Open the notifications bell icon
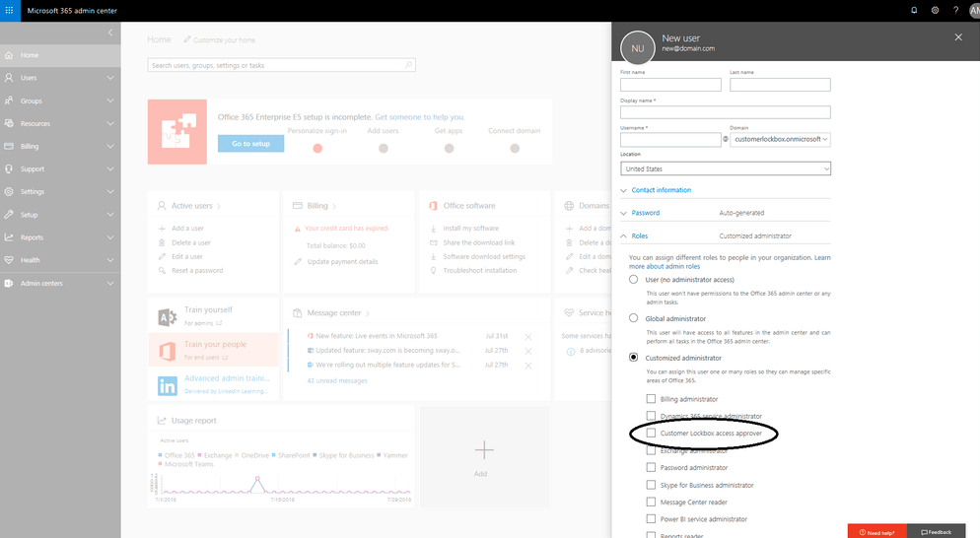980x538 pixels. [914, 10]
